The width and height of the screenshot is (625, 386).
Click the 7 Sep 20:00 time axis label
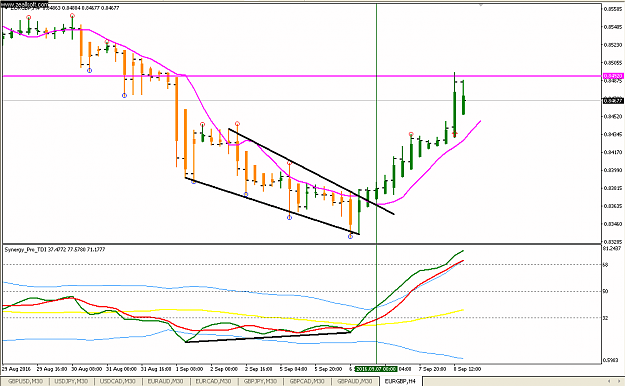[x=432, y=369]
